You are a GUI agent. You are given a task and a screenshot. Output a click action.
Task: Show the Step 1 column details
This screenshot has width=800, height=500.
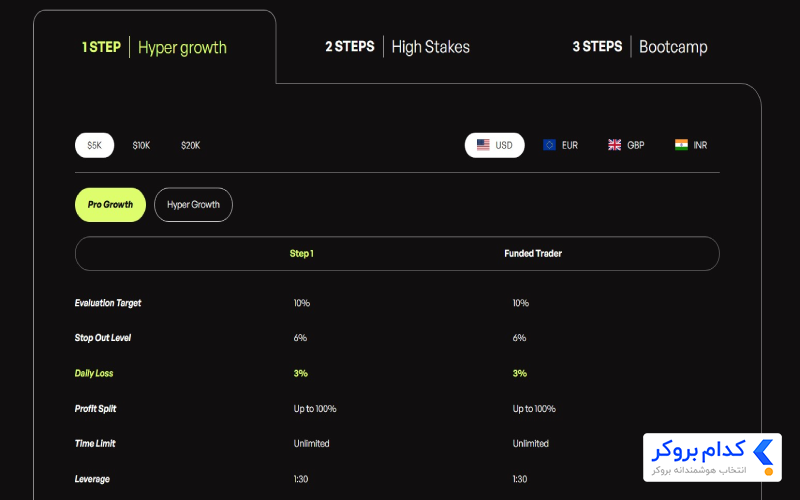tap(302, 254)
